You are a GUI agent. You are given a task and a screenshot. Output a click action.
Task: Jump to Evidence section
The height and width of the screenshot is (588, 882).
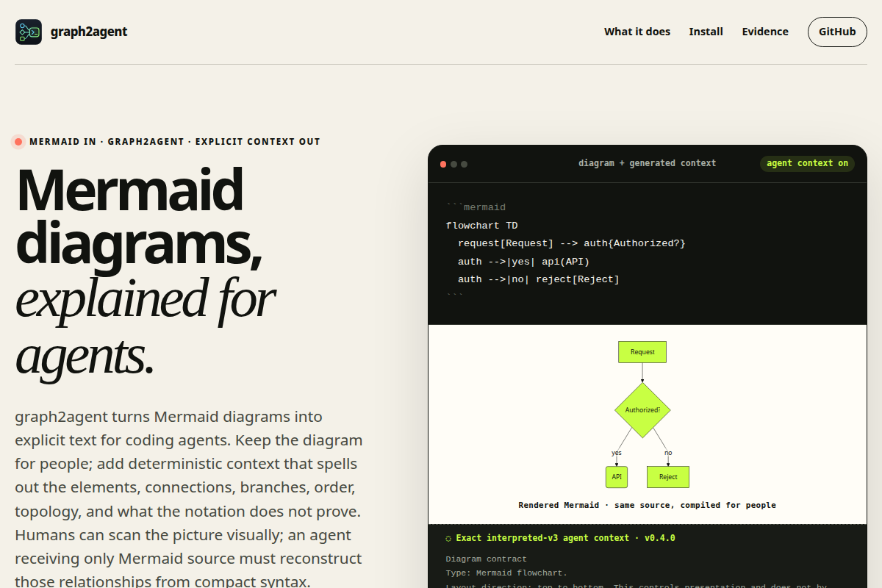tap(765, 32)
